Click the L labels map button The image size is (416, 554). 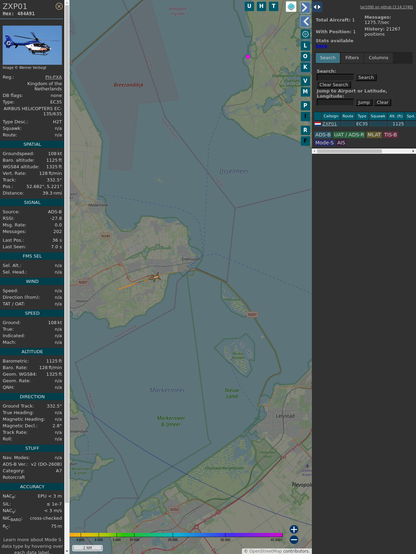[305, 45]
